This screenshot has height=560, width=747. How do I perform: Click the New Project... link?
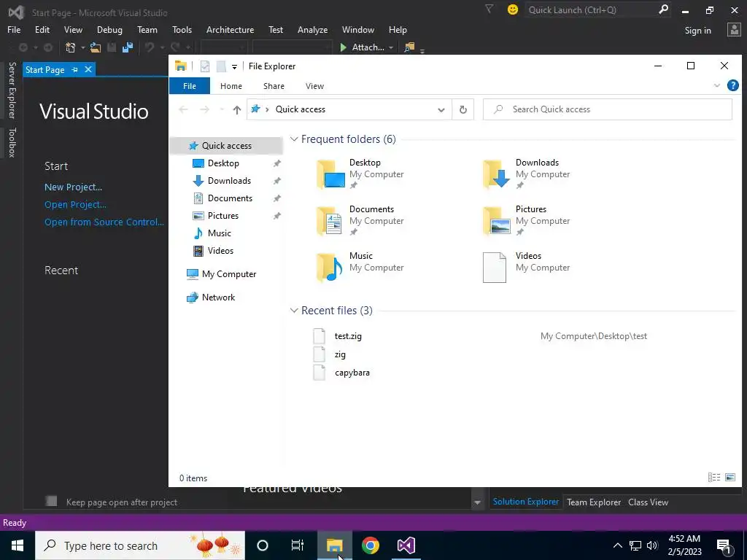pyautogui.click(x=74, y=187)
